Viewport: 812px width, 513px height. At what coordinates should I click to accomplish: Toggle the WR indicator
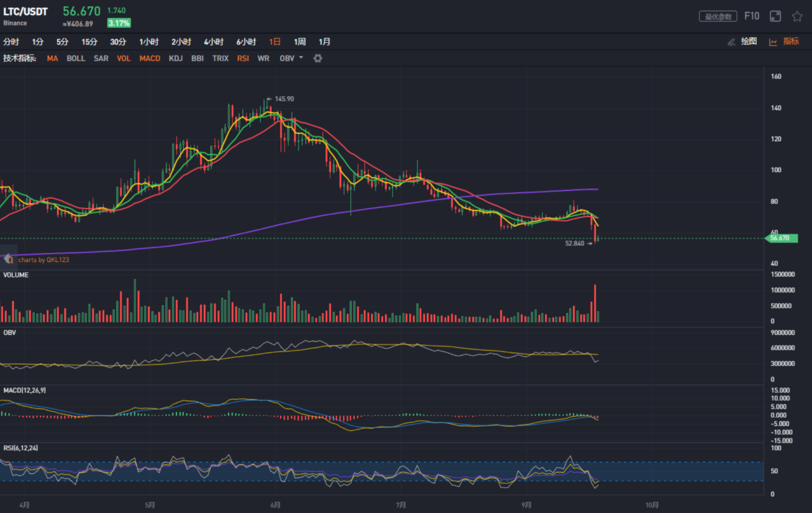(x=263, y=58)
